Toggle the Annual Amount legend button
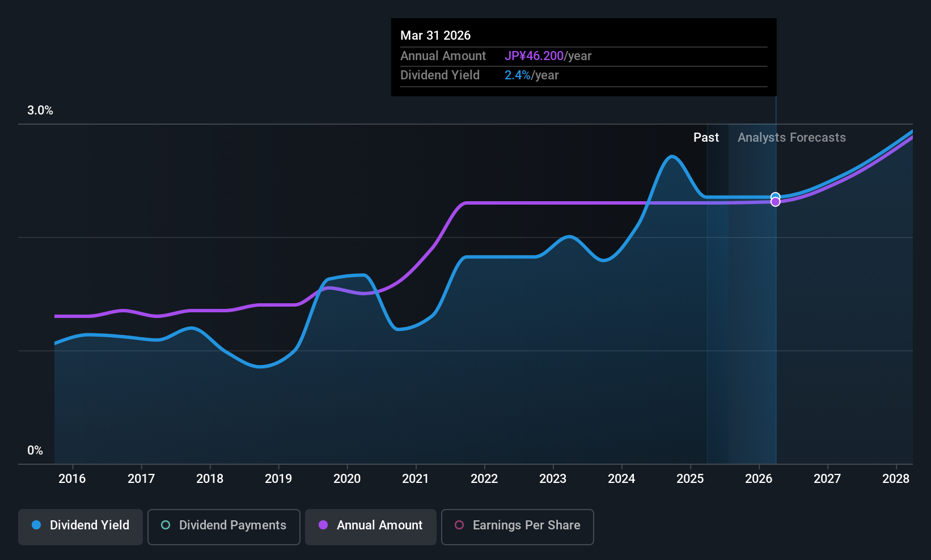This screenshot has width=931, height=560. coord(371,527)
